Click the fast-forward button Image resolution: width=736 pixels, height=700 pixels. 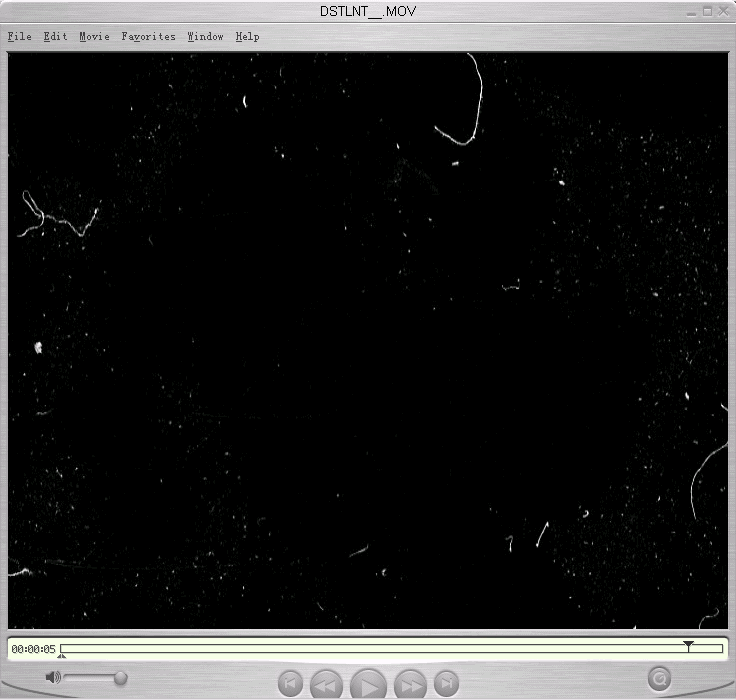(x=411, y=685)
